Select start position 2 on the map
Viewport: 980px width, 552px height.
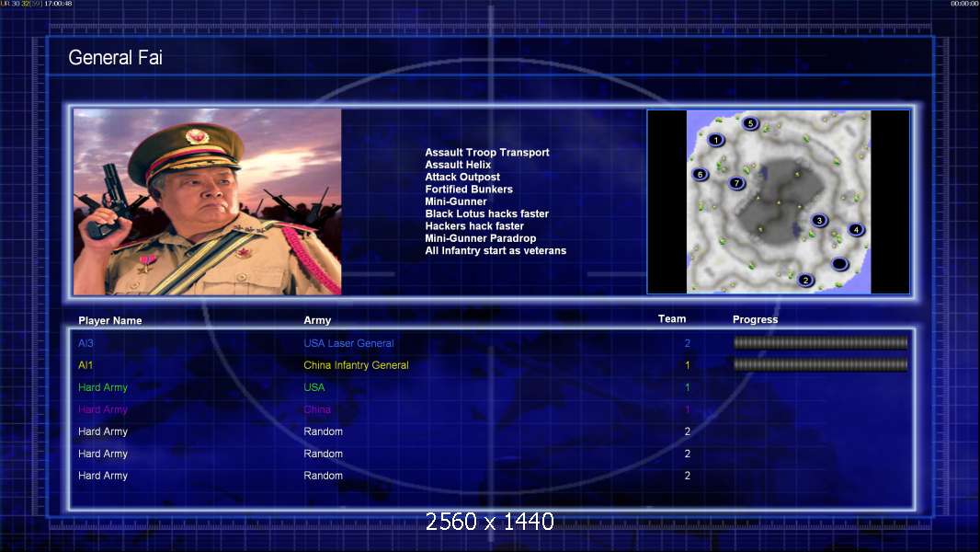805,280
